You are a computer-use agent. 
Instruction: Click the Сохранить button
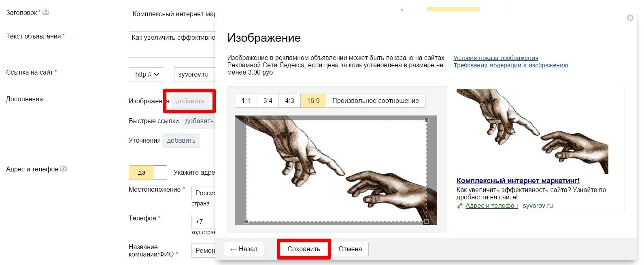[304, 249]
